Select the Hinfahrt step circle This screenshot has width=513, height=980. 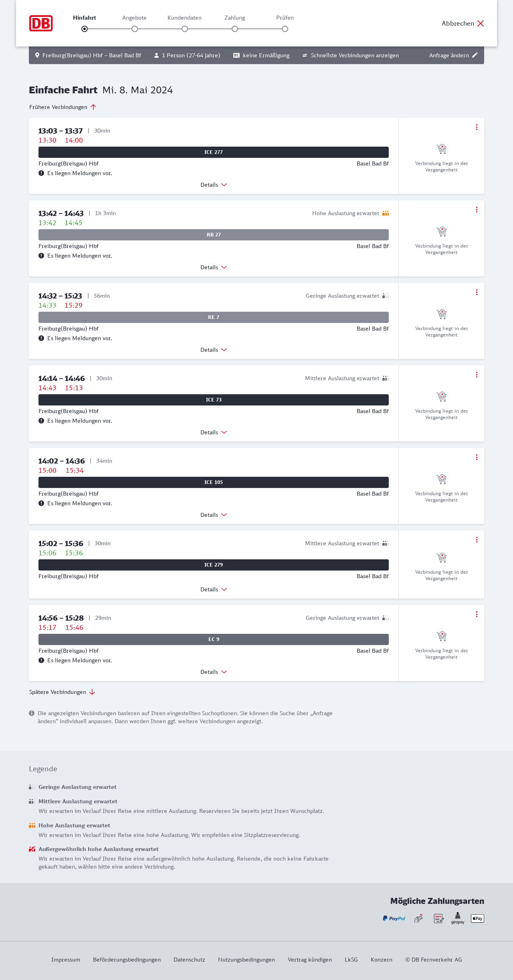click(85, 29)
